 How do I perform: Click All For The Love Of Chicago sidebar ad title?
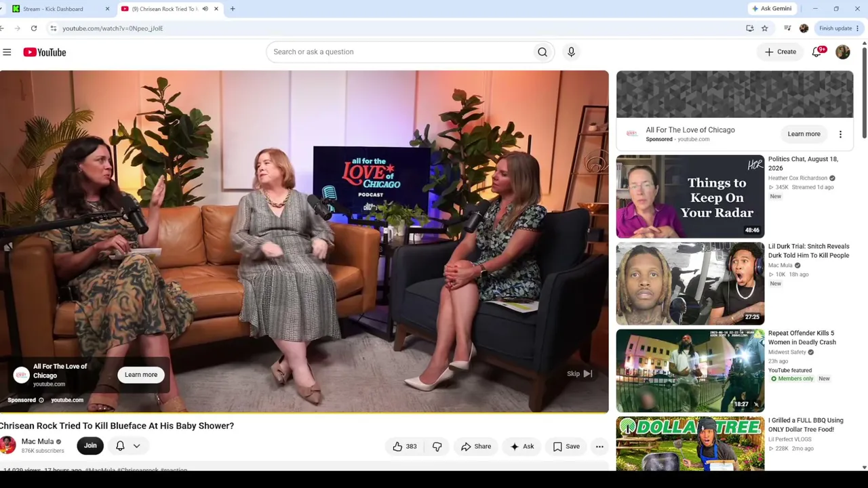(690, 130)
